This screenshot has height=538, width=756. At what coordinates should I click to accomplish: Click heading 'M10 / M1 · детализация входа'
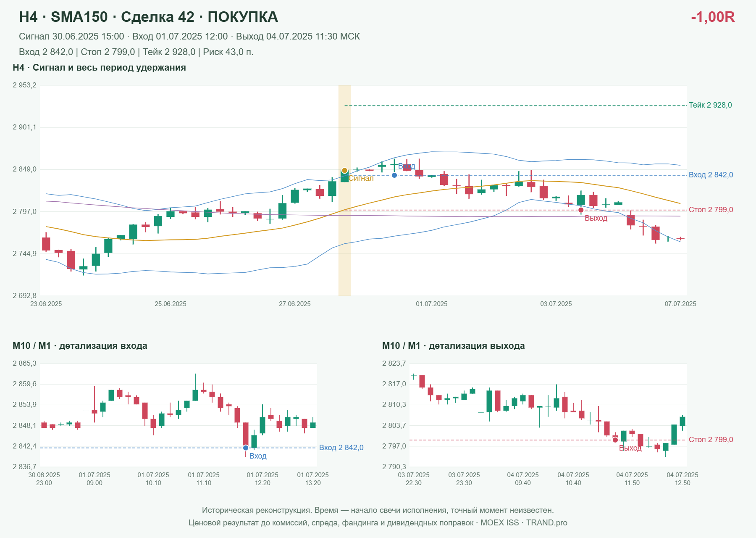coord(80,346)
